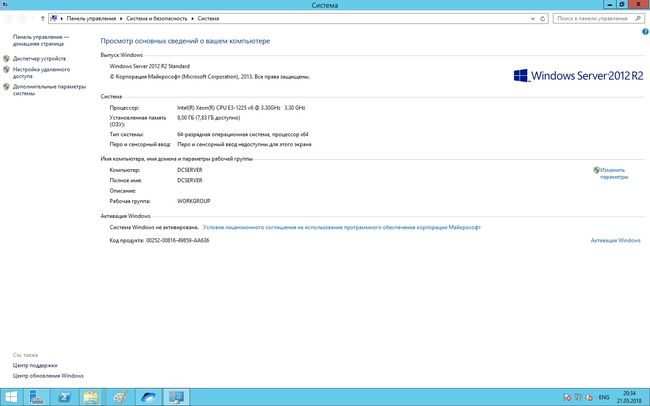
Task: Open Paint from the taskbar
Action: coord(120,397)
